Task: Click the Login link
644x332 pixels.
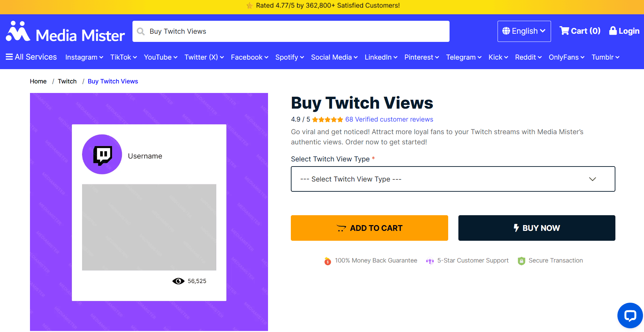Action: pyautogui.click(x=624, y=31)
